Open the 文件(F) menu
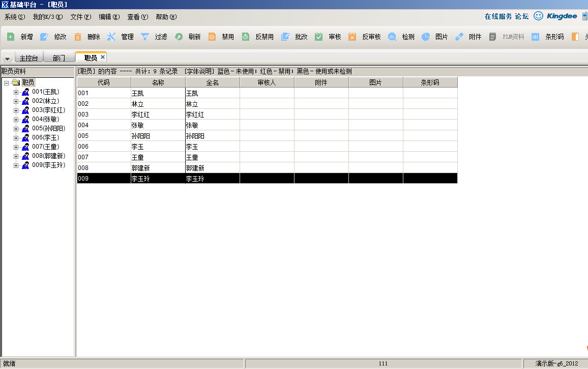The height and width of the screenshot is (369, 588). [x=80, y=17]
